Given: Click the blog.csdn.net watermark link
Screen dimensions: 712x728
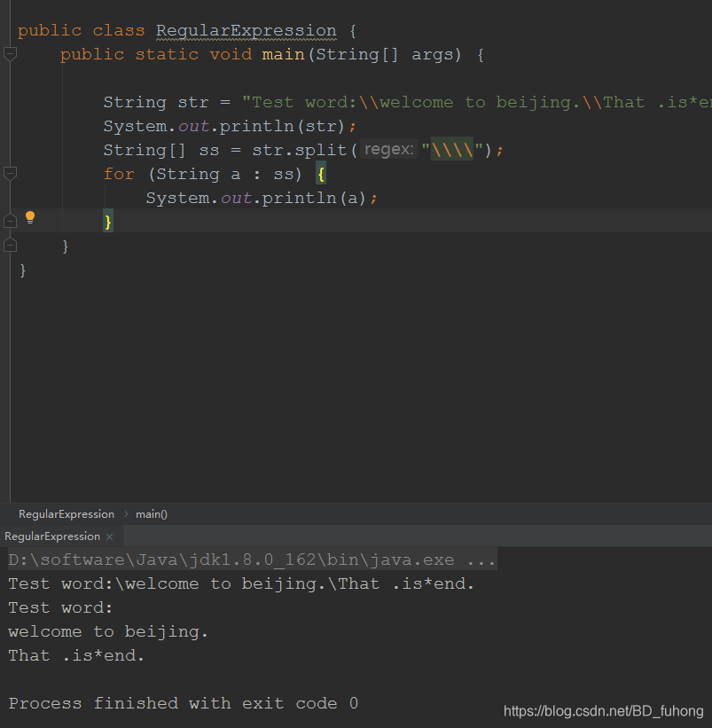Looking at the screenshot, I should [x=604, y=711].
